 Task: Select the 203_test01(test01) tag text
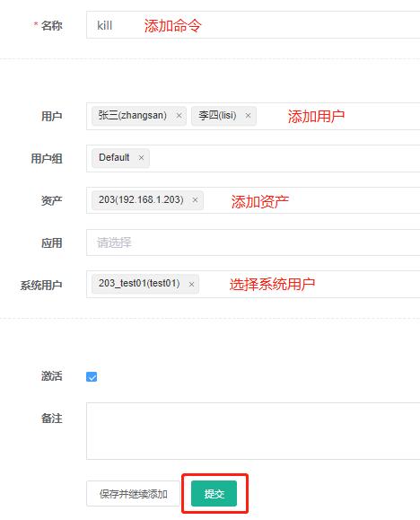pos(139,284)
